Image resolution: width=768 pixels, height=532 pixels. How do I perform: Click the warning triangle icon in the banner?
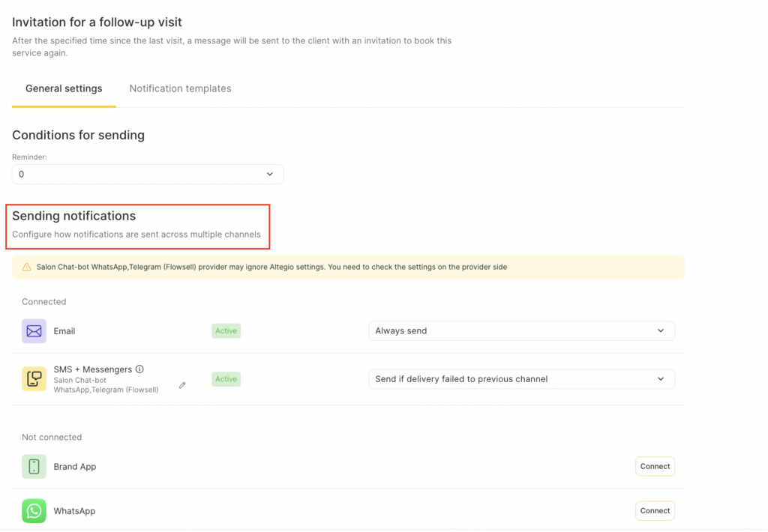click(27, 267)
